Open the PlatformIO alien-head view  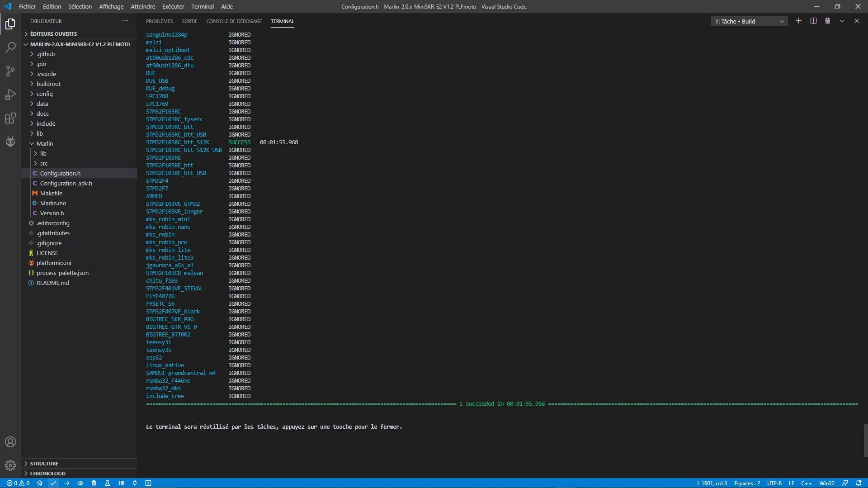tap(10, 142)
